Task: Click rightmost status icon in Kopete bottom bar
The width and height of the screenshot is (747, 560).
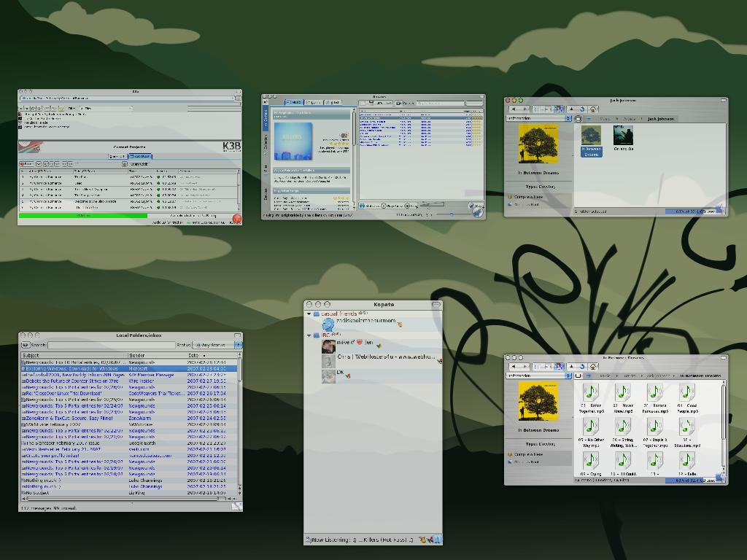Action: pos(437,540)
